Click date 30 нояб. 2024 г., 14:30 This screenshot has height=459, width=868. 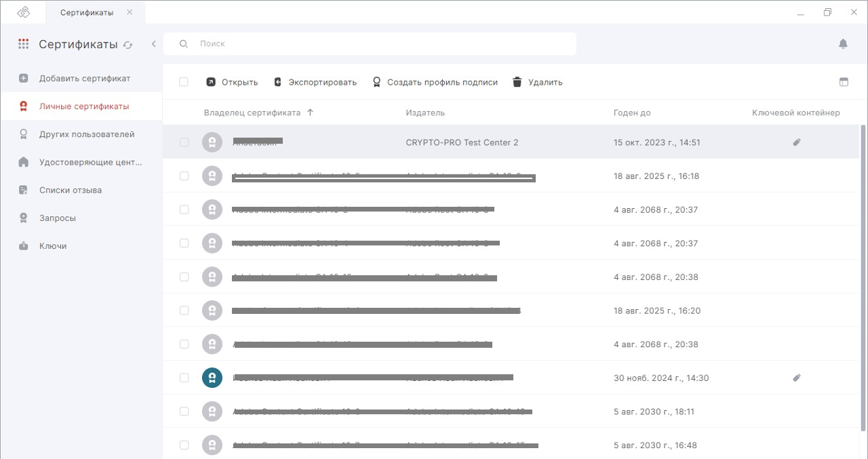coord(661,378)
